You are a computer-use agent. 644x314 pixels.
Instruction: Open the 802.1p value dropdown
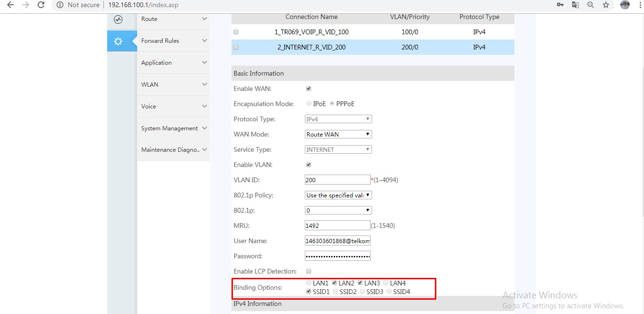click(x=338, y=210)
